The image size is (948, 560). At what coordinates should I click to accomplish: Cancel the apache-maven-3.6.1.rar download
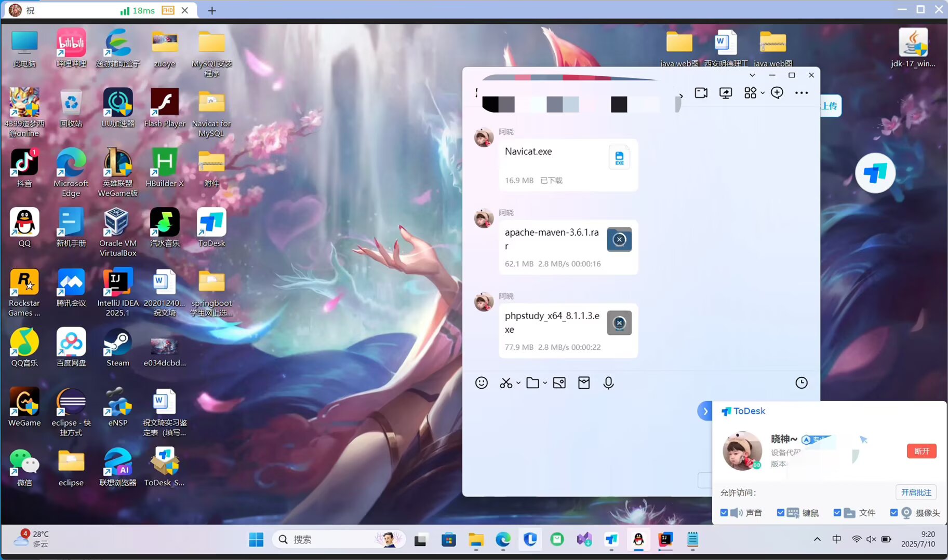coord(619,240)
